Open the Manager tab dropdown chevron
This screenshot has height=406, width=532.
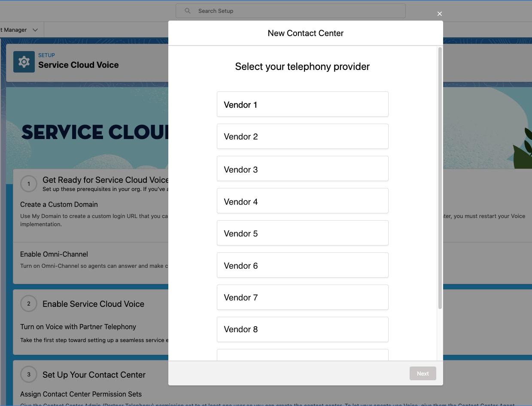[x=35, y=30]
